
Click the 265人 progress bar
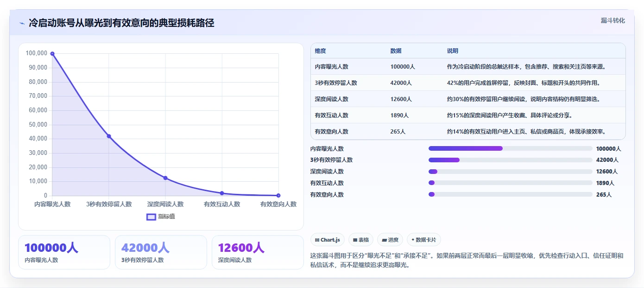pyautogui.click(x=511, y=194)
